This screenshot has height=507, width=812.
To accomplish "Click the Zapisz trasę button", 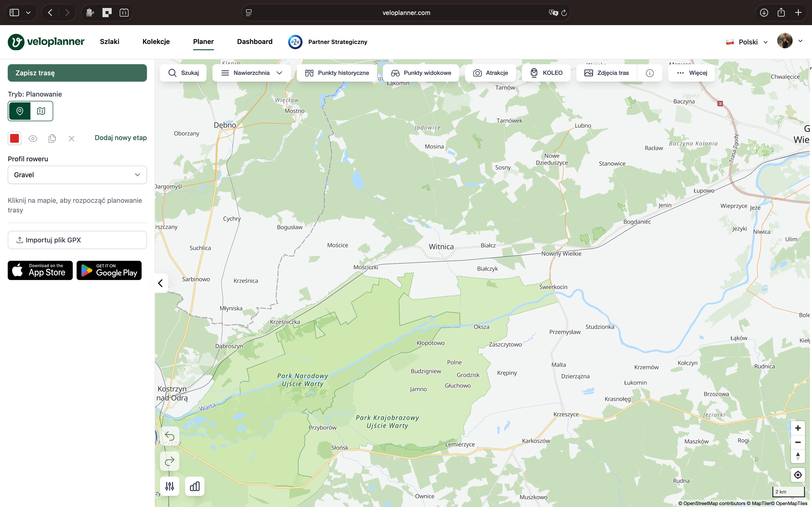I will (77, 73).
